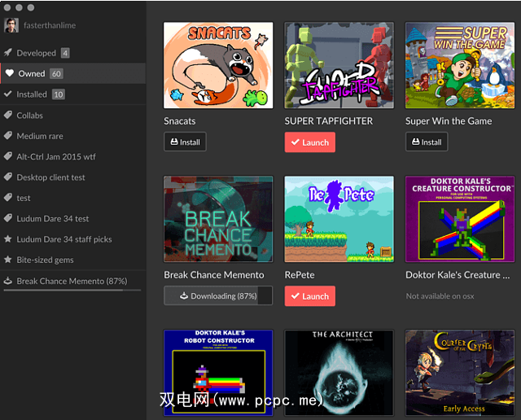Open Ludum Dare 34 staff picks collection
Viewport: 521px width, 420px height.
click(x=72, y=239)
